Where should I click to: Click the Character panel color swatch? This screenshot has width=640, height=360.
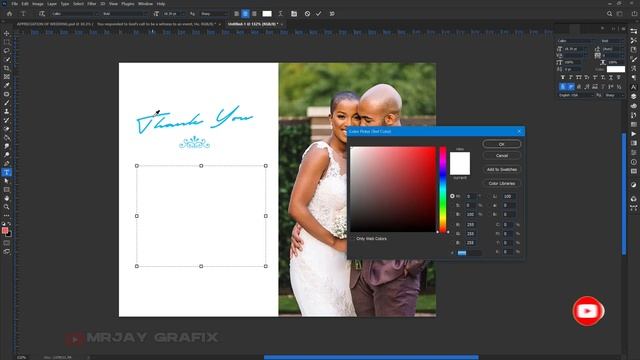(x=616, y=69)
